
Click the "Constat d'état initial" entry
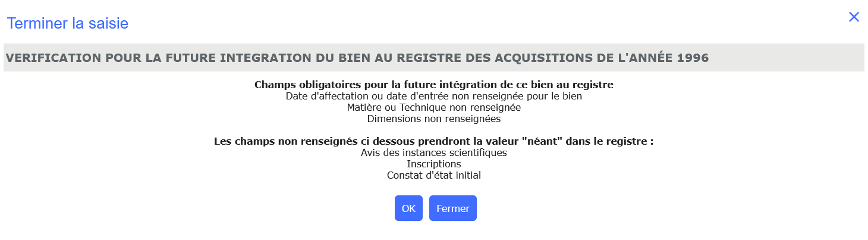pyautogui.click(x=433, y=175)
